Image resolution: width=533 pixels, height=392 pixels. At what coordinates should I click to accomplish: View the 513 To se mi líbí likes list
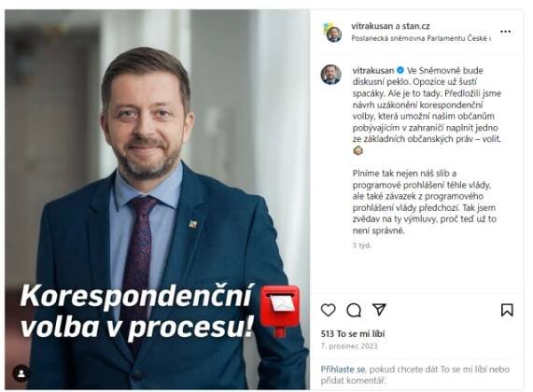353,334
